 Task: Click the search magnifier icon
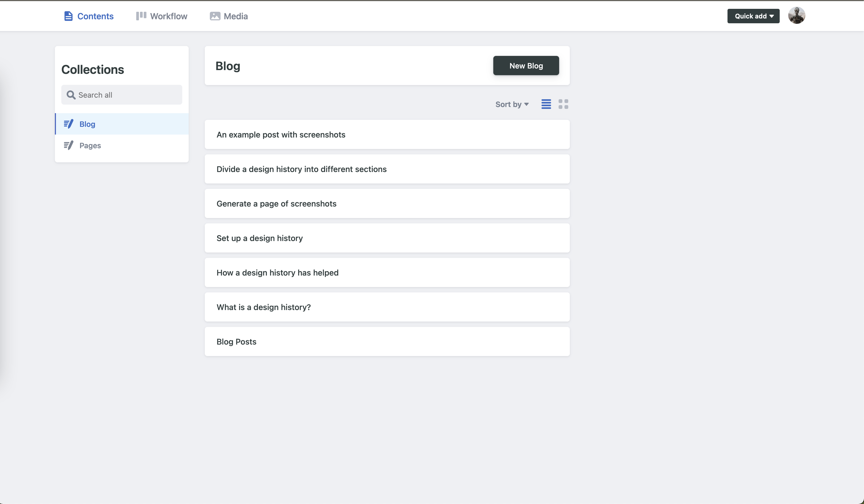71,94
